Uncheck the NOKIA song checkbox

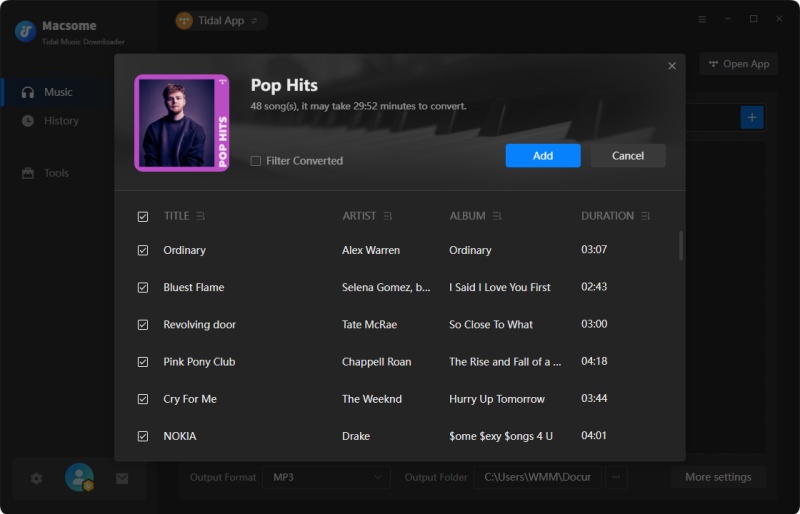click(x=143, y=436)
